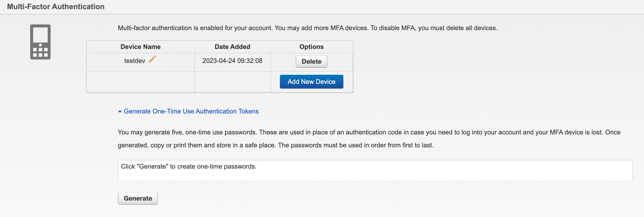Click the paragraph about generating five one-time passwords
Viewport: 644px width, 217px height.
coord(369,139)
